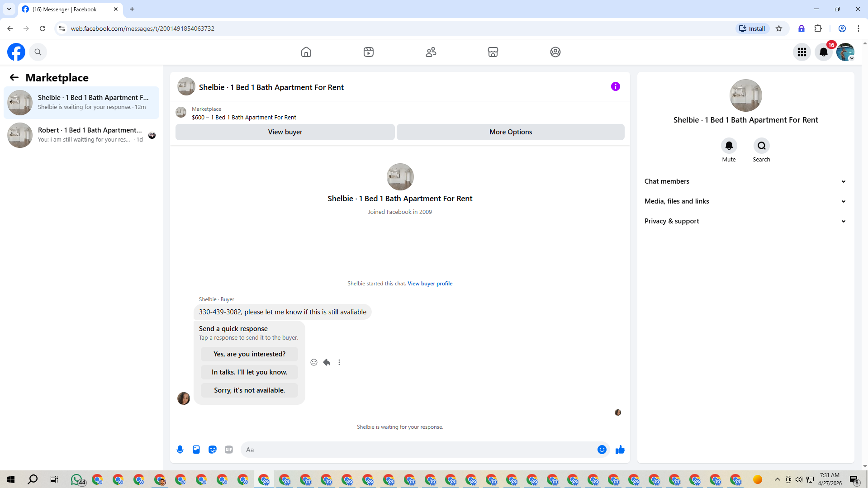This screenshot has width=868, height=488.
Task: Go to the Home feed icon
Action: click(306, 52)
